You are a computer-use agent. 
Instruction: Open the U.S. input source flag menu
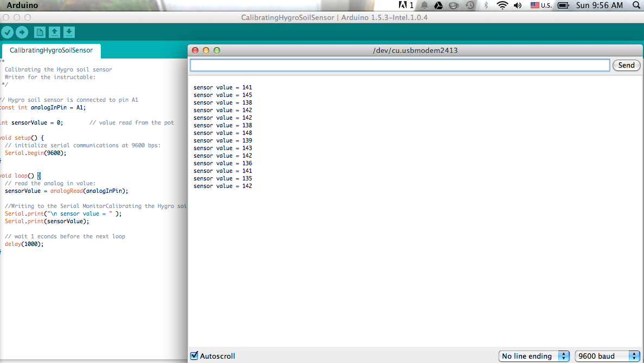click(x=541, y=5)
